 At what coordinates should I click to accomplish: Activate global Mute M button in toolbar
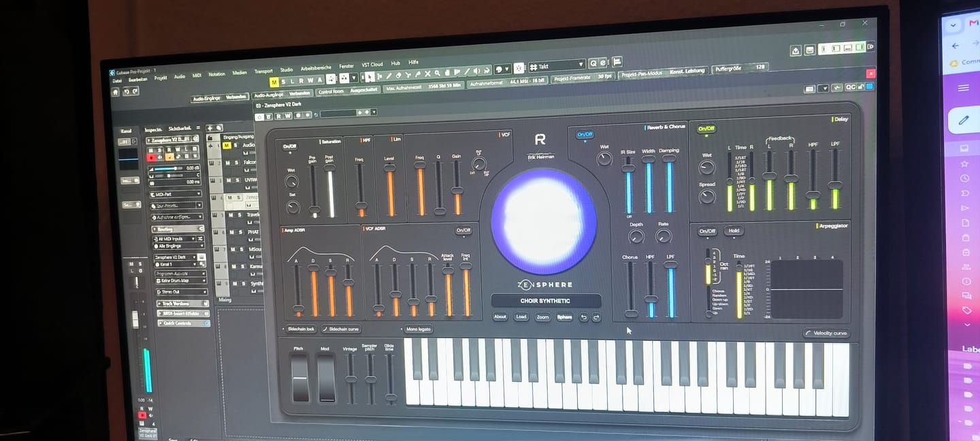(274, 82)
